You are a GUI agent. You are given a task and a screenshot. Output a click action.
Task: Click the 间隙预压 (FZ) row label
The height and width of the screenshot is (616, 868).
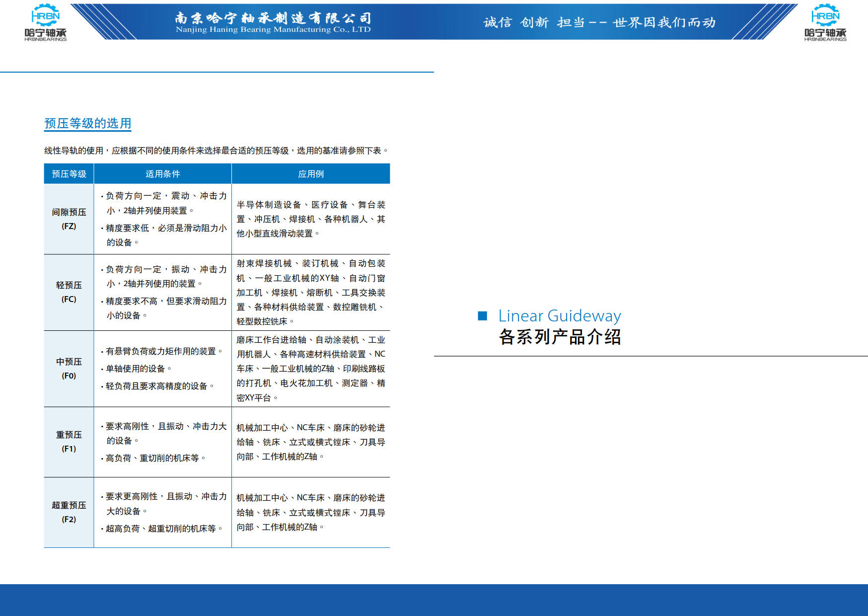tap(69, 219)
